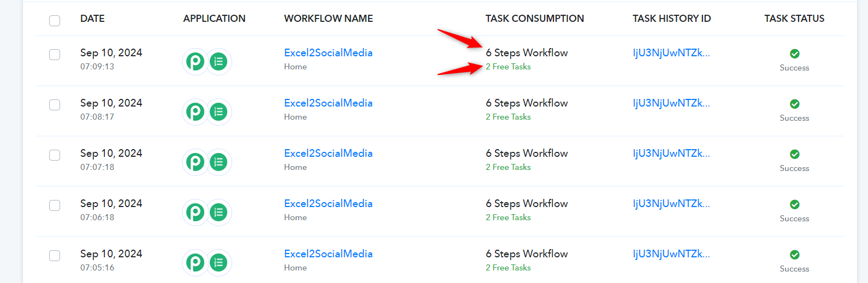This screenshot has height=283, width=868.
Task: Tick the checkbox for the 07:05:16 task row
Action: [x=55, y=256]
